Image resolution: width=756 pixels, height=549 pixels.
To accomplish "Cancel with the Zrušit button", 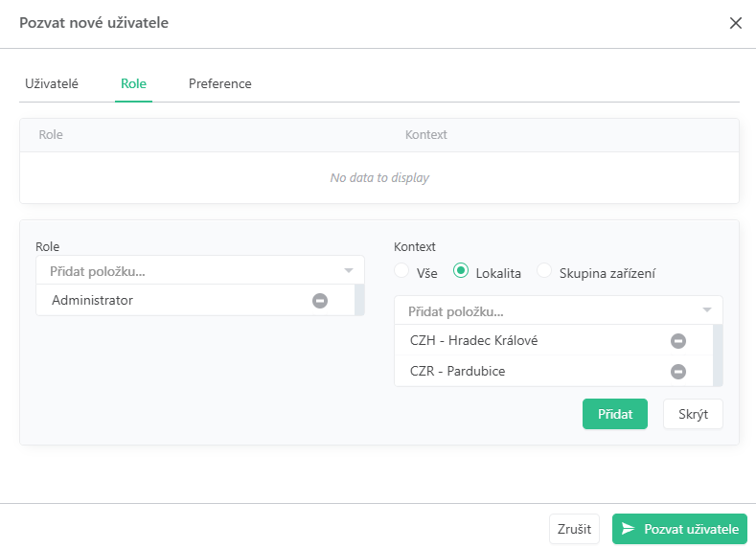I will point(574,529).
